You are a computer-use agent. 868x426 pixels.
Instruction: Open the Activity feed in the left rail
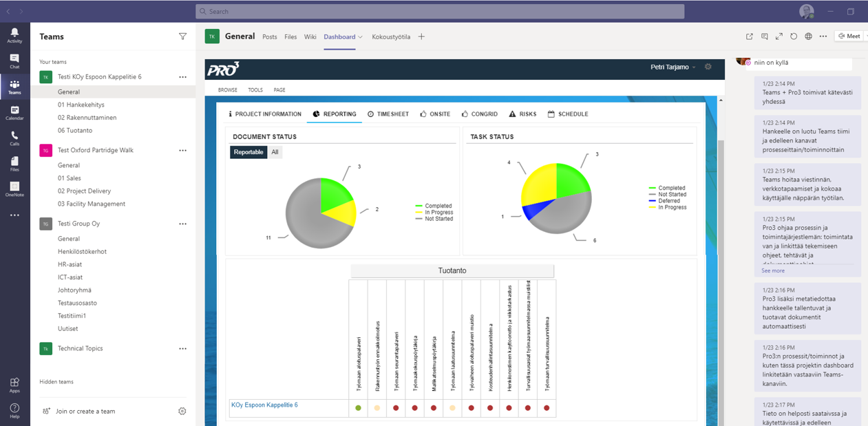(x=14, y=36)
